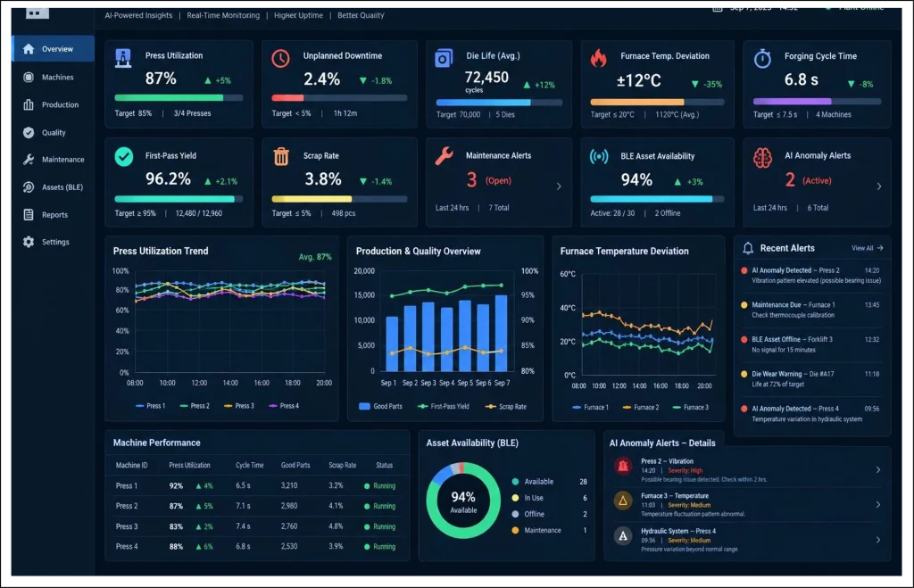The width and height of the screenshot is (914, 588).
Task: Toggle Press 1 legend in utilization trend
Action: click(150, 406)
